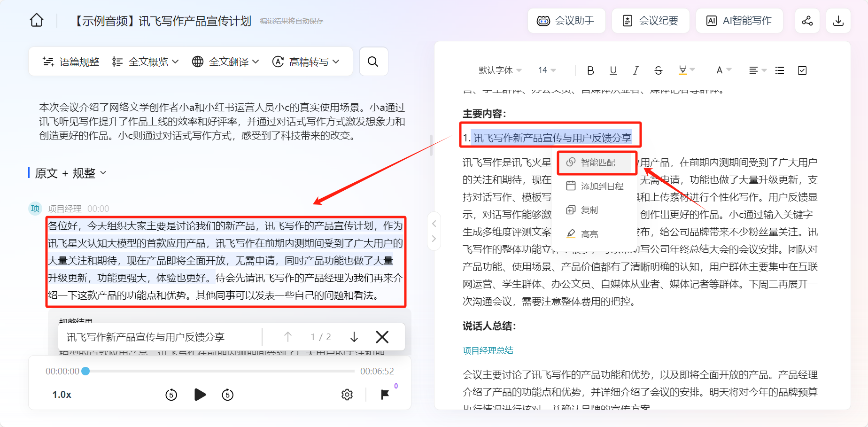This screenshot has width=868, height=427.
Task: Click the flag marker icon
Action: pyautogui.click(x=385, y=395)
